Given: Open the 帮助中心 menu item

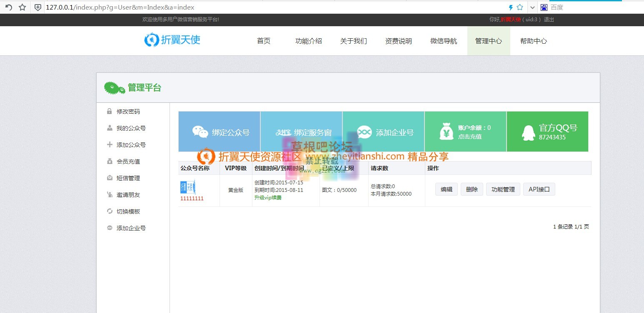Looking at the screenshot, I should 533,41.
